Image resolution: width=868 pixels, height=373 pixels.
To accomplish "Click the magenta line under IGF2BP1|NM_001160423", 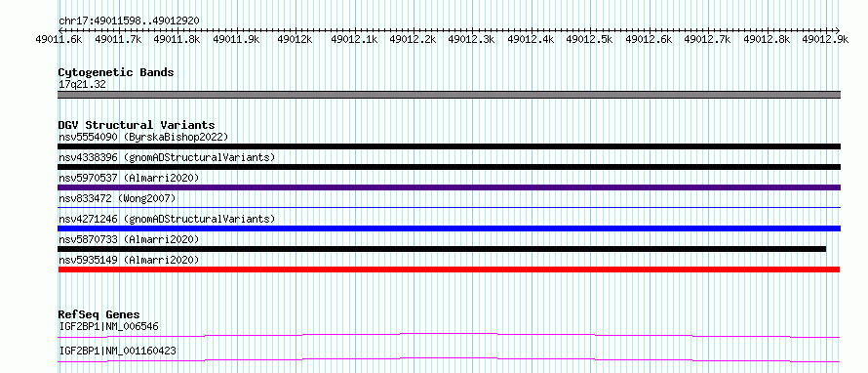I will click(x=449, y=359).
